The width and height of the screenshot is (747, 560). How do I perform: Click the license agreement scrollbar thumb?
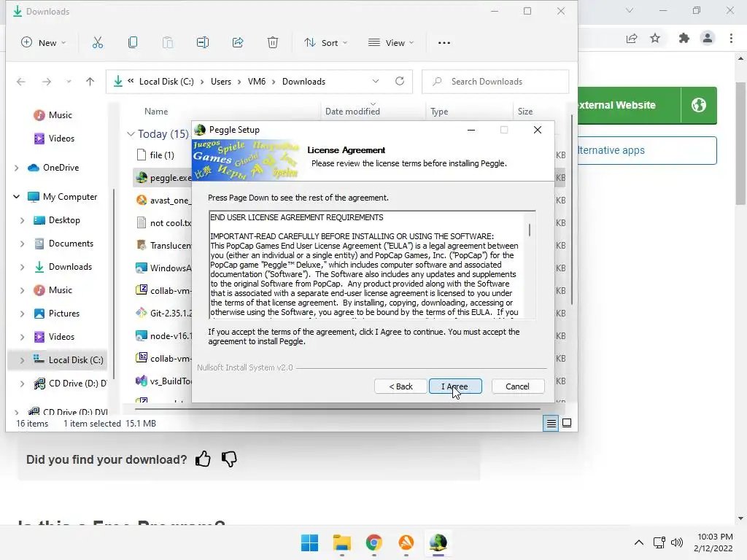[530, 230]
